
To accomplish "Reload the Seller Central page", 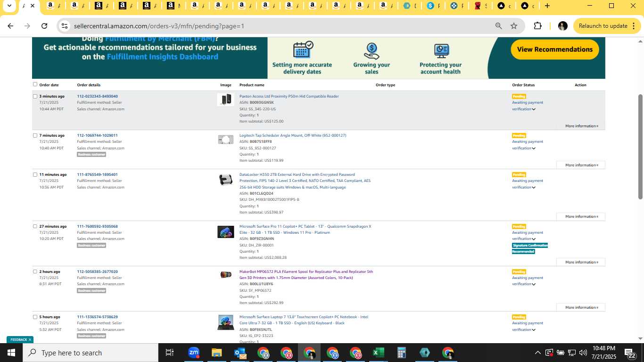I will [44, 26].
